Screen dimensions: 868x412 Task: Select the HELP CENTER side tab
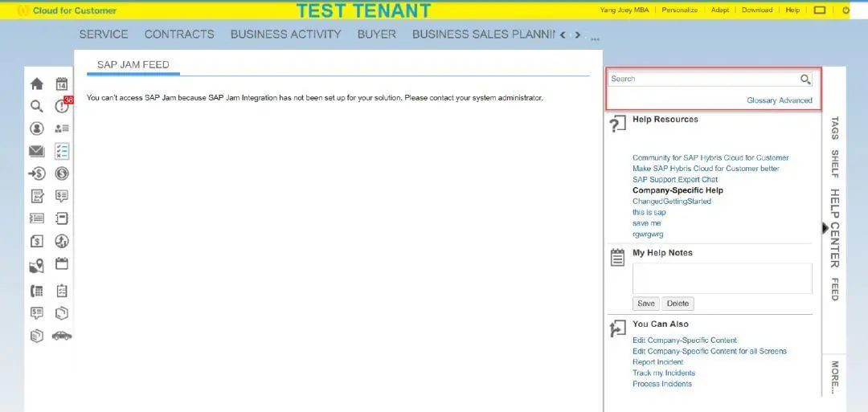click(x=834, y=228)
